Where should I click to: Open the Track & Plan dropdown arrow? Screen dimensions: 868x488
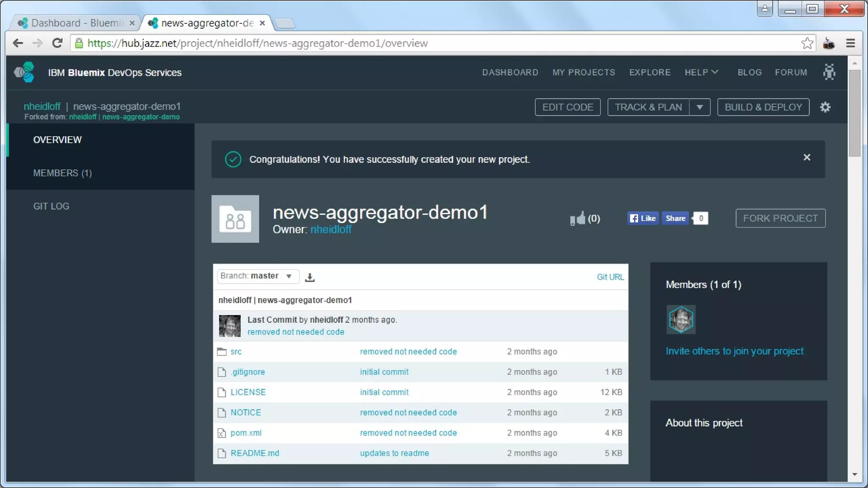tap(700, 107)
